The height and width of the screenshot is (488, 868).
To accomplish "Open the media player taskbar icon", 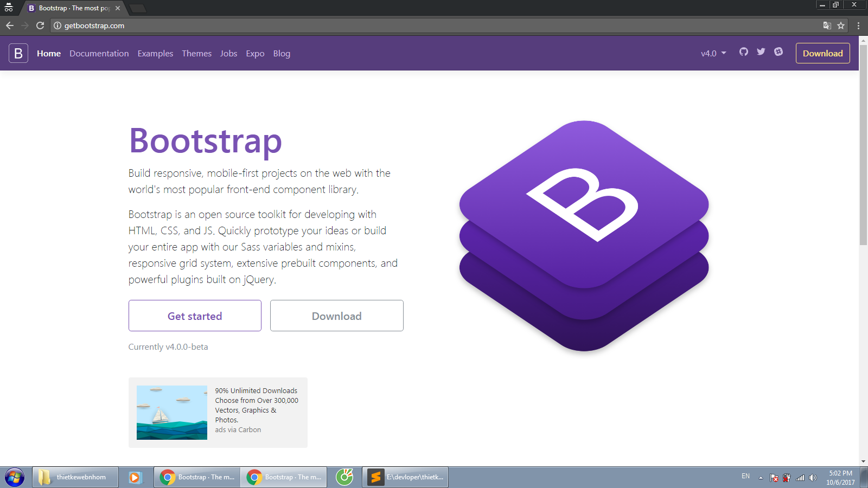I will pos(135,477).
